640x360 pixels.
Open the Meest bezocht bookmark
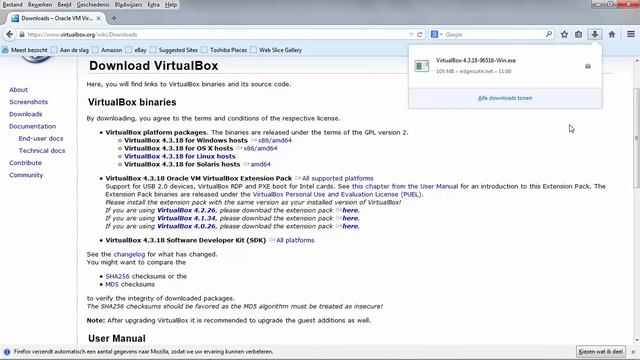tap(25, 50)
